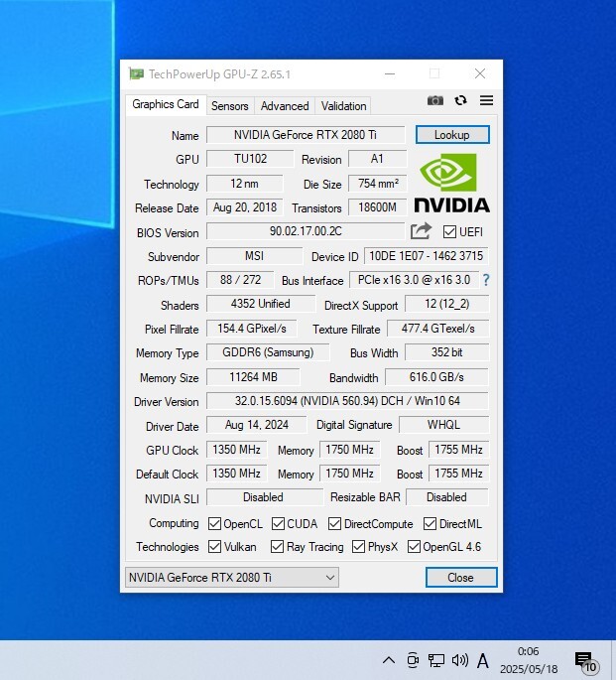Toggle the CUDA checkbox

click(x=278, y=524)
